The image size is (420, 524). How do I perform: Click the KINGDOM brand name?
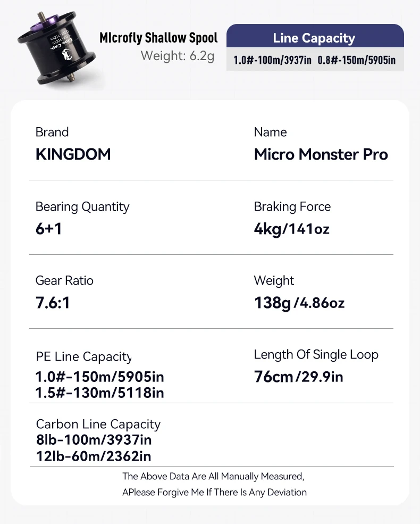tap(73, 154)
